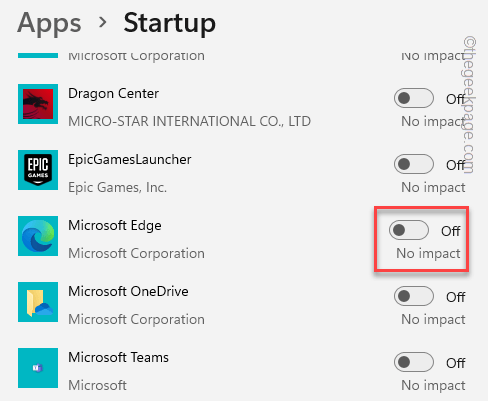
Task: Enable EpicGamesLauncher at startup
Action: 414,164
